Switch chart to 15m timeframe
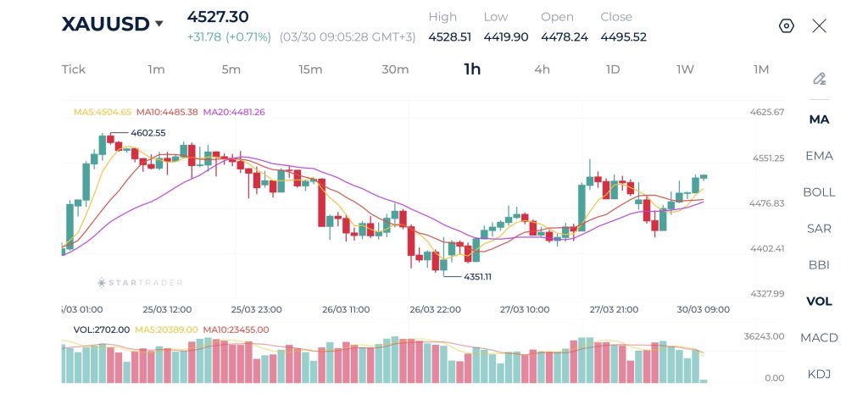868x399 pixels. pyautogui.click(x=310, y=69)
